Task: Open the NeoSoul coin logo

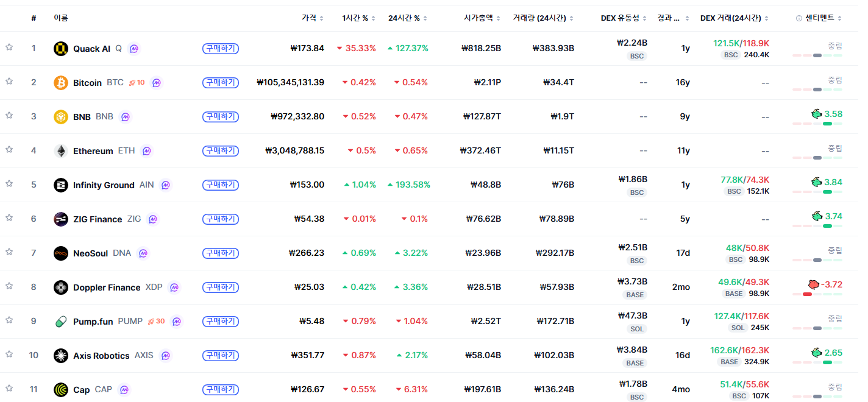Action: (x=60, y=253)
